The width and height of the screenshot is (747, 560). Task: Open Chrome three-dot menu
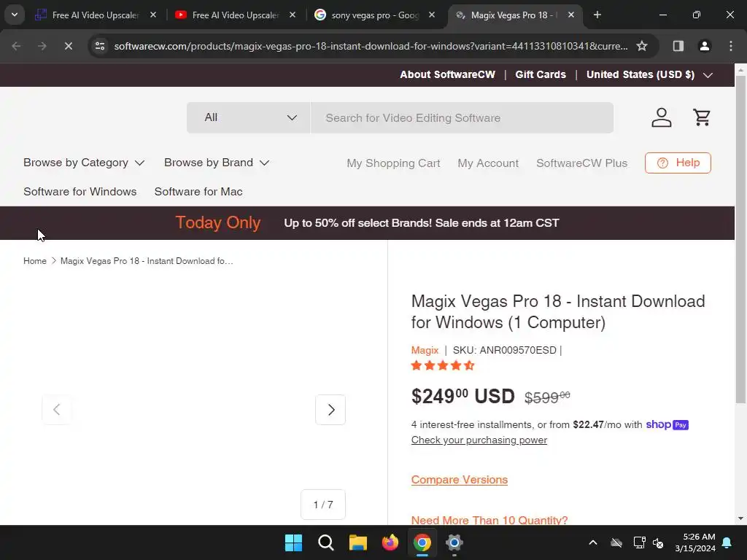coord(731,46)
